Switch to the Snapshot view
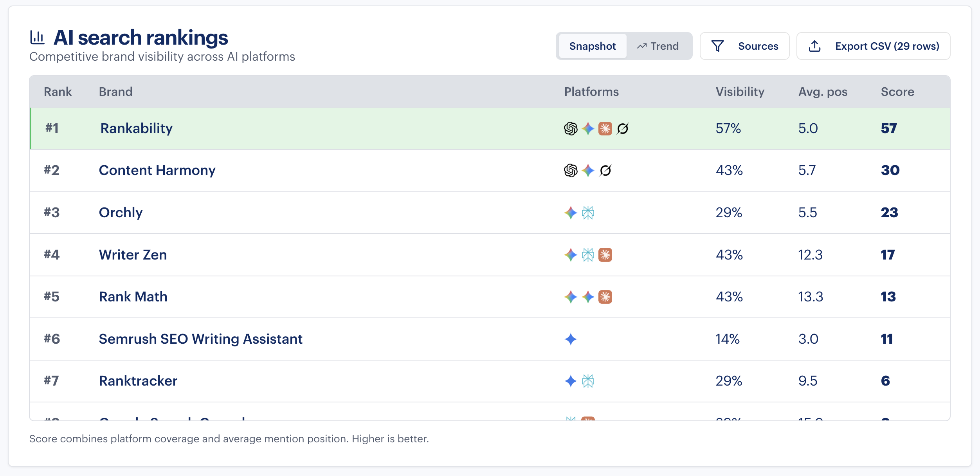Image resolution: width=980 pixels, height=476 pixels. pyautogui.click(x=593, y=46)
